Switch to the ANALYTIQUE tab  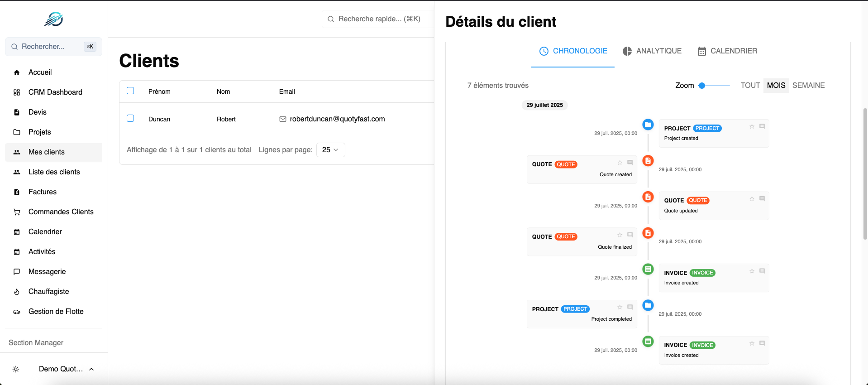pyautogui.click(x=652, y=51)
